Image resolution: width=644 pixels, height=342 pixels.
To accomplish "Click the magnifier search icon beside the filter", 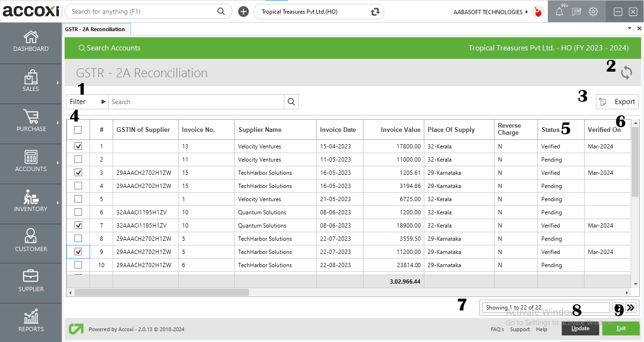I will (x=291, y=102).
